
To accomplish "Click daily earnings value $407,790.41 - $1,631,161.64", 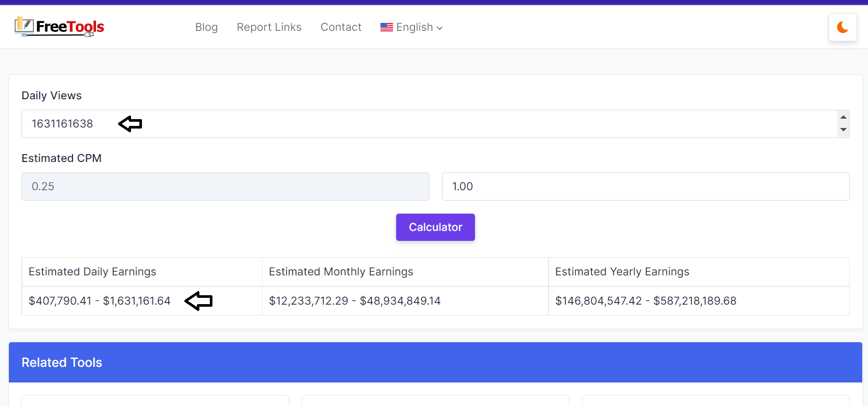I will (100, 301).
